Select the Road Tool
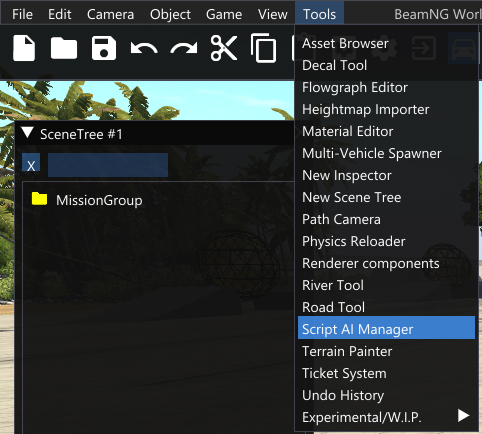The image size is (482, 434). pyautogui.click(x=386, y=307)
